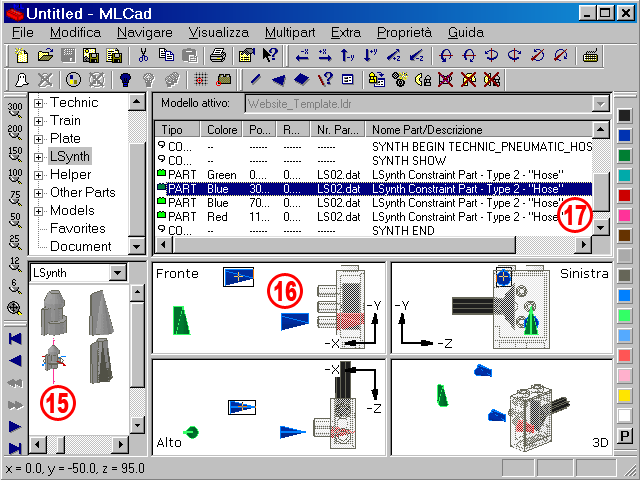Select the LSynth hose end part thumbnail with axes
Screen dimensions: 640x480
[x=54, y=359]
